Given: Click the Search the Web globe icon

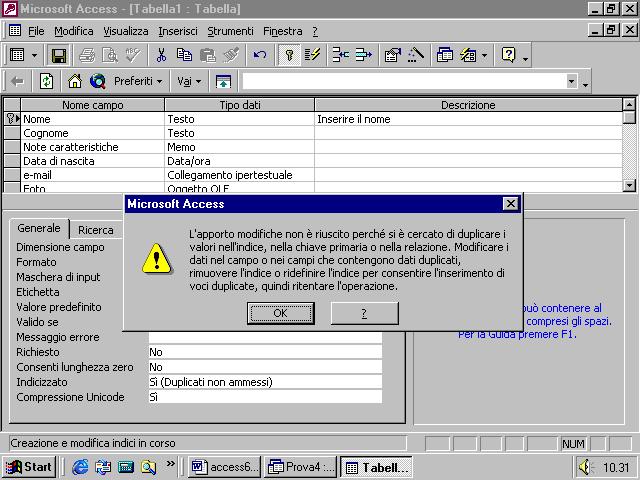Looking at the screenshot, I should [x=98, y=81].
